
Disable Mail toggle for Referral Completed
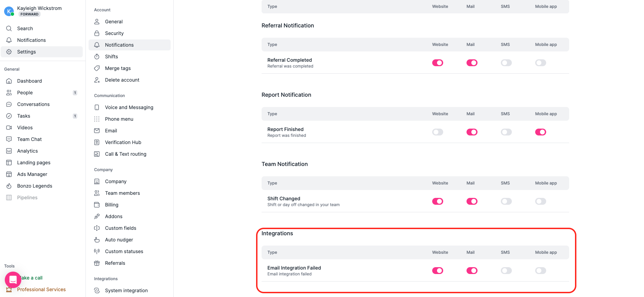[472, 63]
